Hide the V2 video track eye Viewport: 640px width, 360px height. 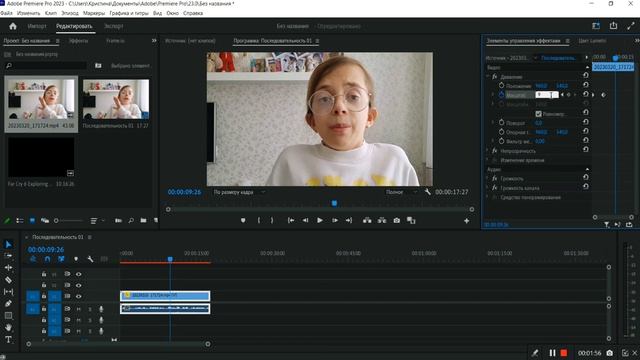click(78, 285)
